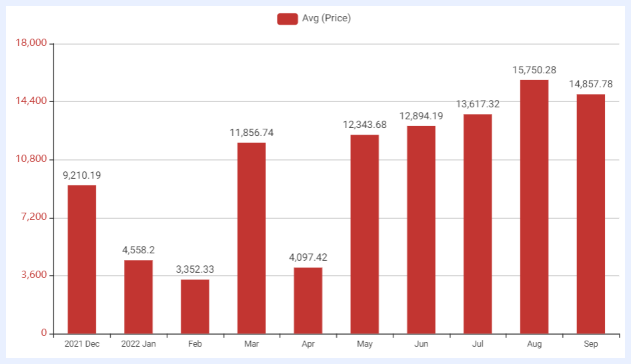Screen dimensions: 631x364
Task: Click the 18,000 y-axis value
Action: pos(31,43)
